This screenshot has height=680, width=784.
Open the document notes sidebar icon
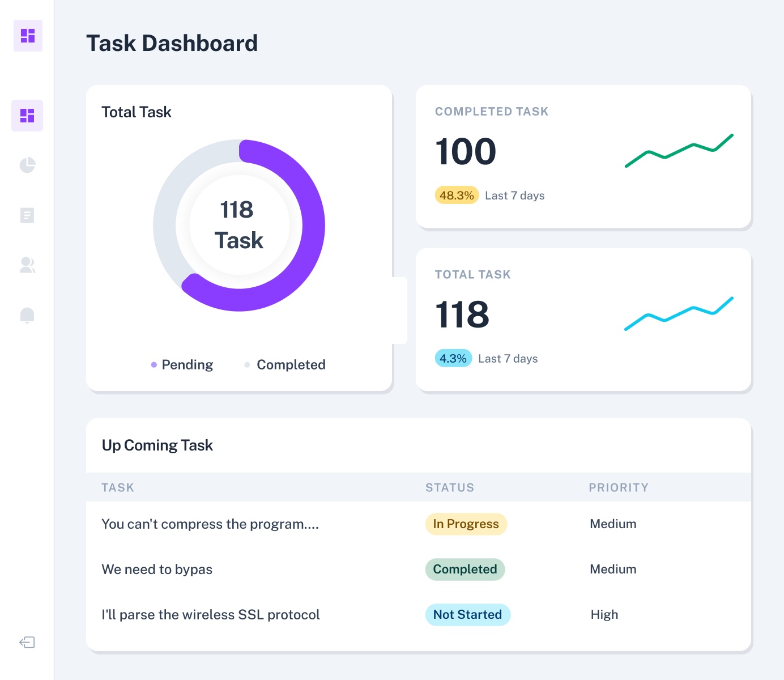coord(27,215)
